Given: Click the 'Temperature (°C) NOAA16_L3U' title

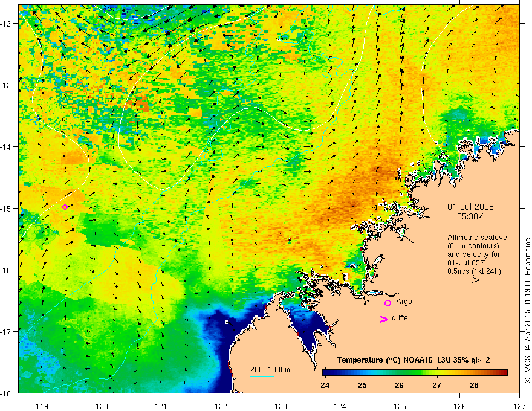Looking at the screenshot, I should click(394, 360).
